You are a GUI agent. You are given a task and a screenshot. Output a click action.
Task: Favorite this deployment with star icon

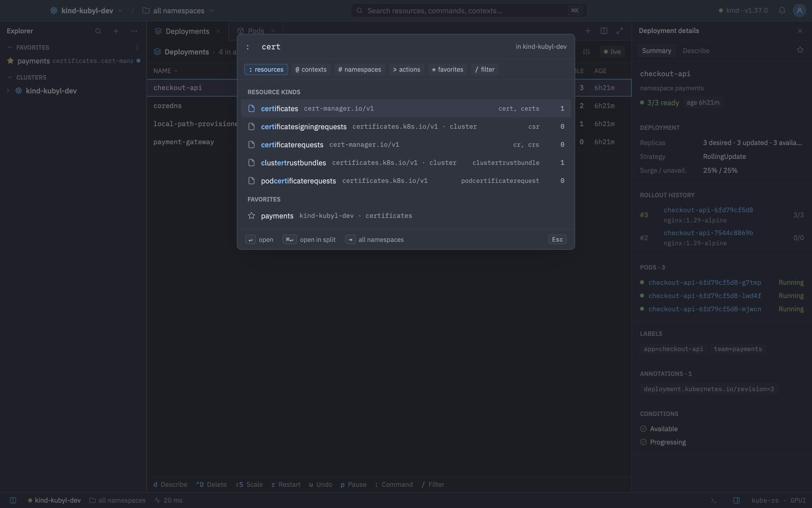[x=800, y=50]
